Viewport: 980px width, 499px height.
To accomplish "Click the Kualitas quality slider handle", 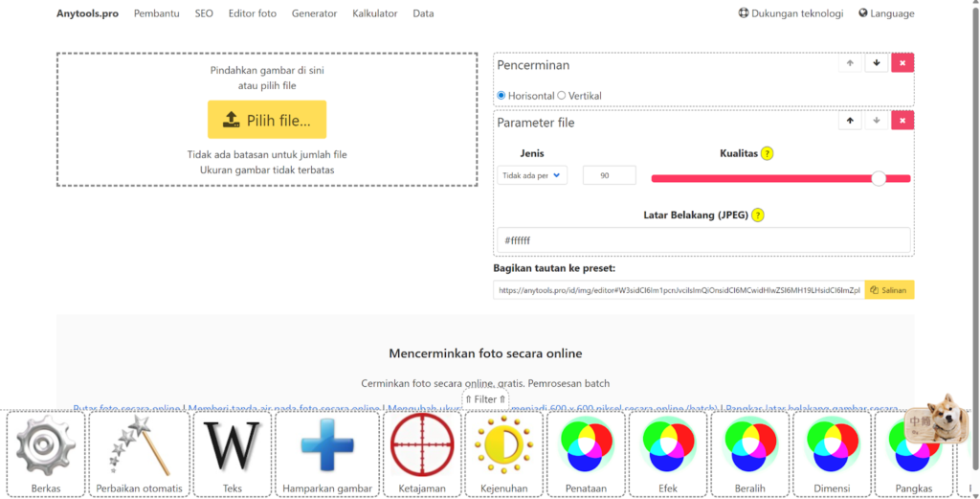I will 878,177.
